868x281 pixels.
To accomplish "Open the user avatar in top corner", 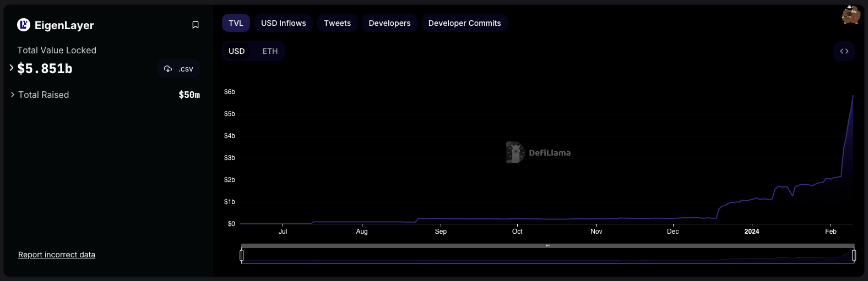I will [x=851, y=15].
